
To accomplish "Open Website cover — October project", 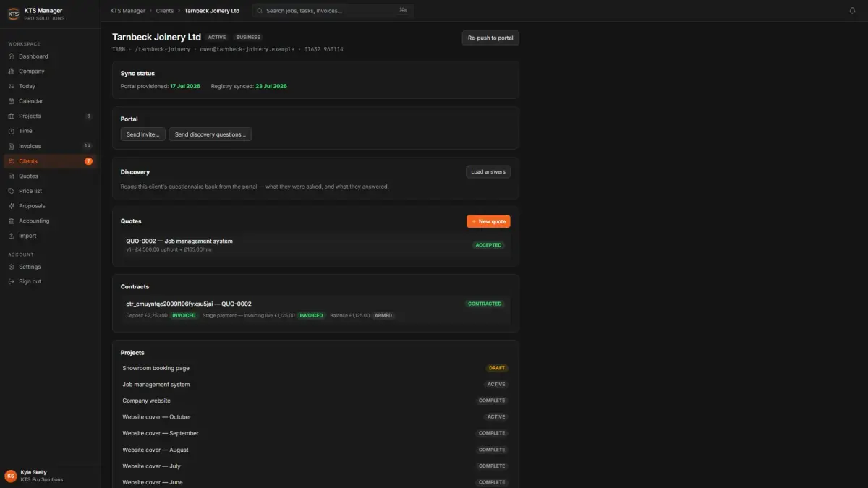I will 315,417.
